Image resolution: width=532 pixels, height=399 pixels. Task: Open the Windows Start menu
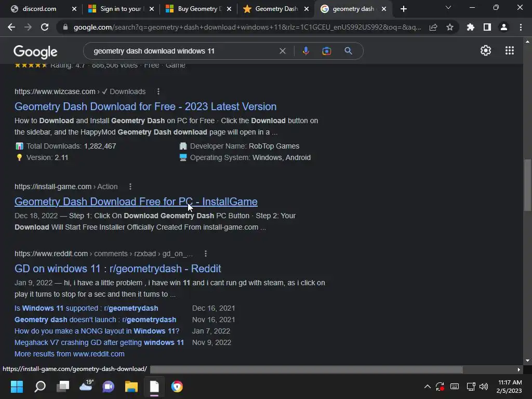tap(17, 387)
